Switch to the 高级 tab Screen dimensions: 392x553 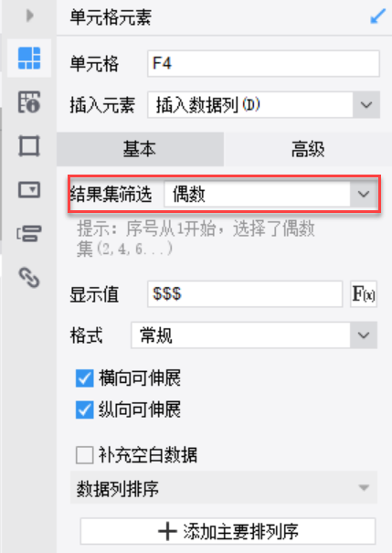pyautogui.click(x=308, y=149)
